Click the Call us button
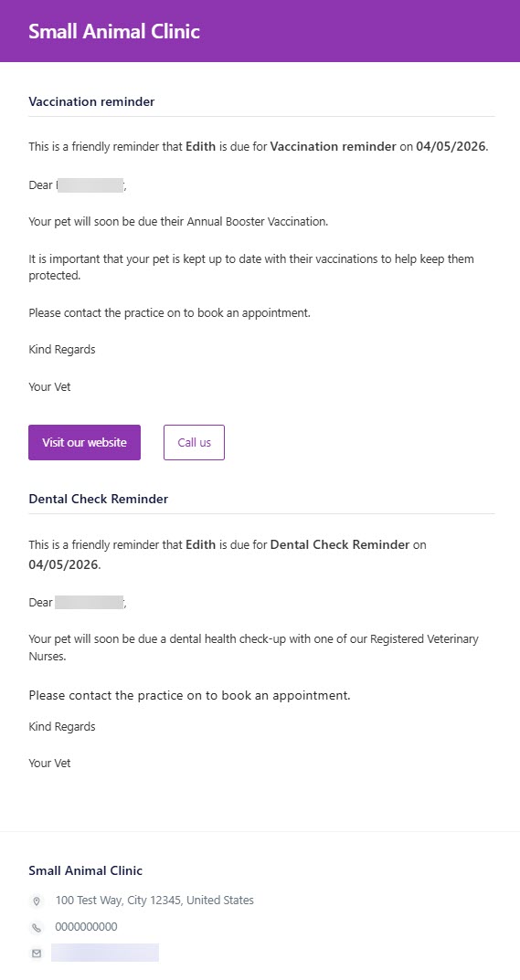 tap(194, 442)
